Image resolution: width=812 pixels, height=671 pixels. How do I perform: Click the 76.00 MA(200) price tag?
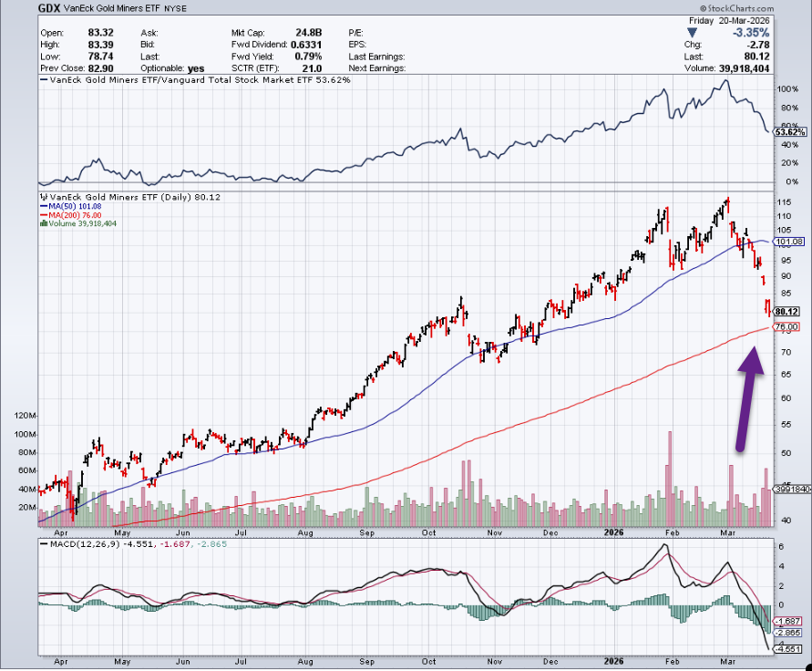pos(786,326)
